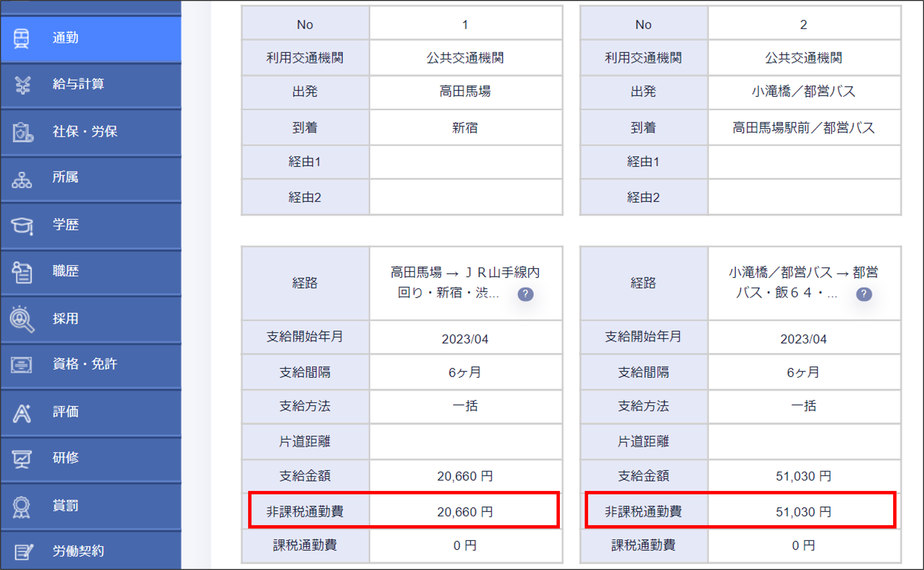
Task: Select the 通勤 menu label
Action: (x=66, y=38)
